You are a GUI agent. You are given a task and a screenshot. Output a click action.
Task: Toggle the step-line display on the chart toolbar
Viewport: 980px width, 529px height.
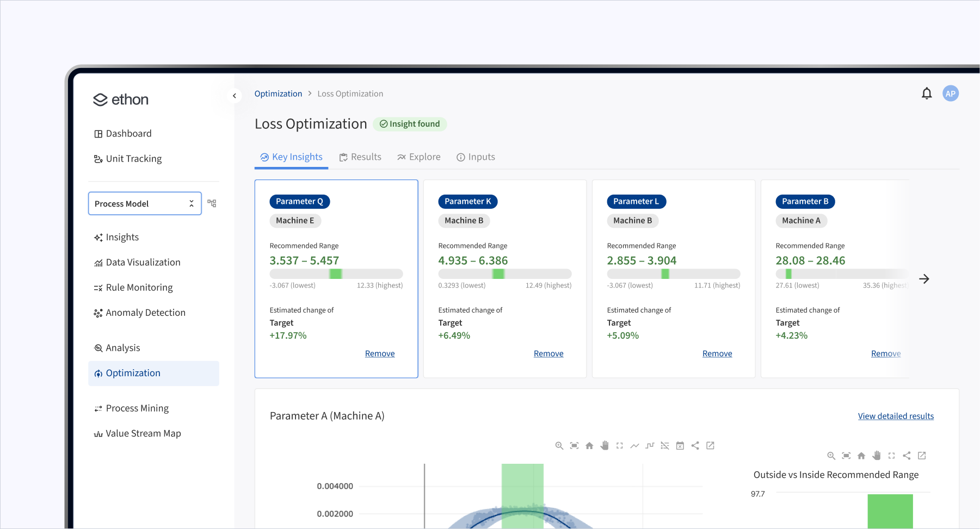click(650, 445)
